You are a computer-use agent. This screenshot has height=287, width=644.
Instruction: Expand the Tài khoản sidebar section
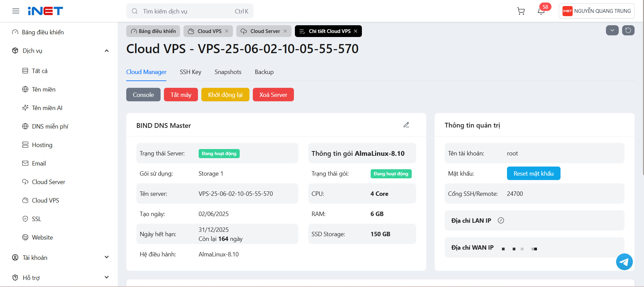107,257
